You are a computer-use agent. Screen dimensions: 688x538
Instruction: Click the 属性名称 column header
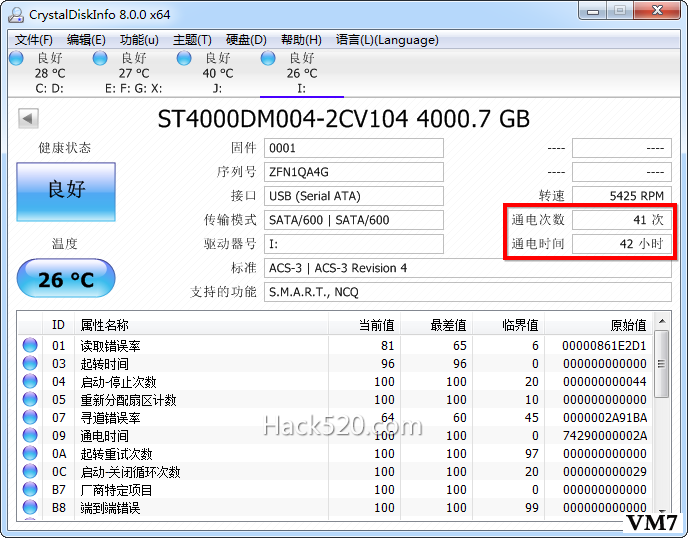pos(201,325)
